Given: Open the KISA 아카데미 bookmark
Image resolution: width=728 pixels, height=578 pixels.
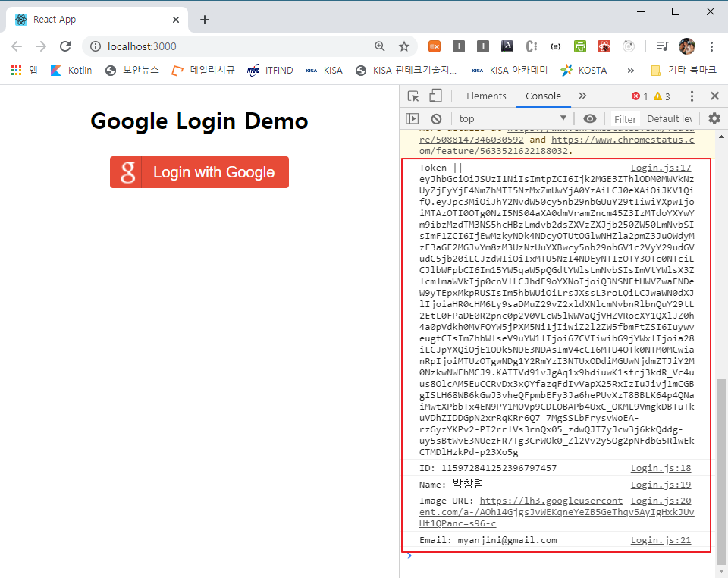Looking at the screenshot, I should click(x=510, y=70).
